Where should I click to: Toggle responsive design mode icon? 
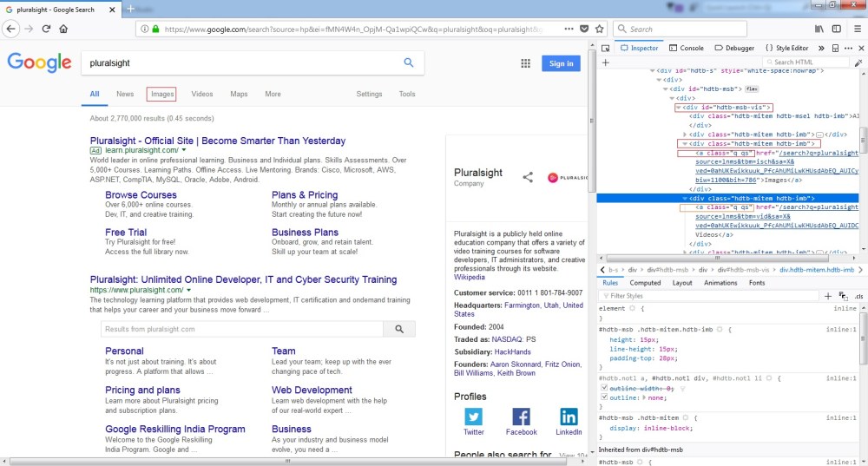pos(836,49)
